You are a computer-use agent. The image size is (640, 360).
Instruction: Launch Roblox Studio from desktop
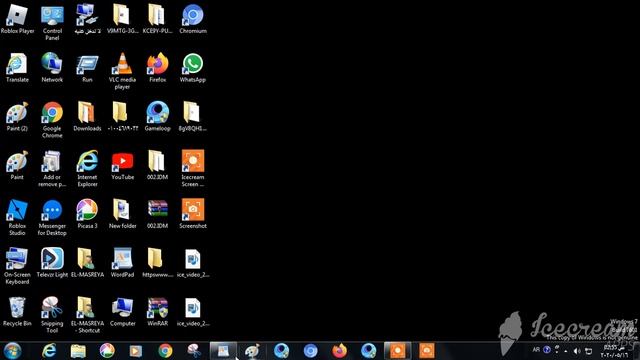[x=17, y=218]
